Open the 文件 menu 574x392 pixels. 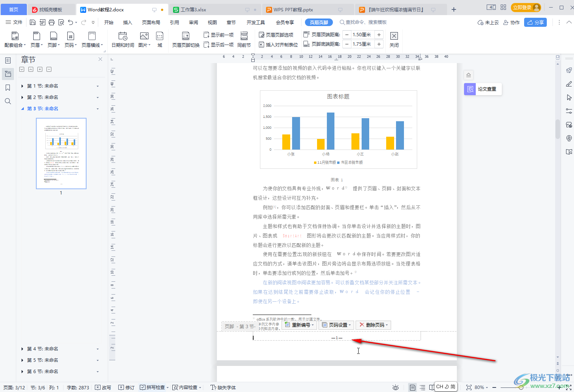14,22
